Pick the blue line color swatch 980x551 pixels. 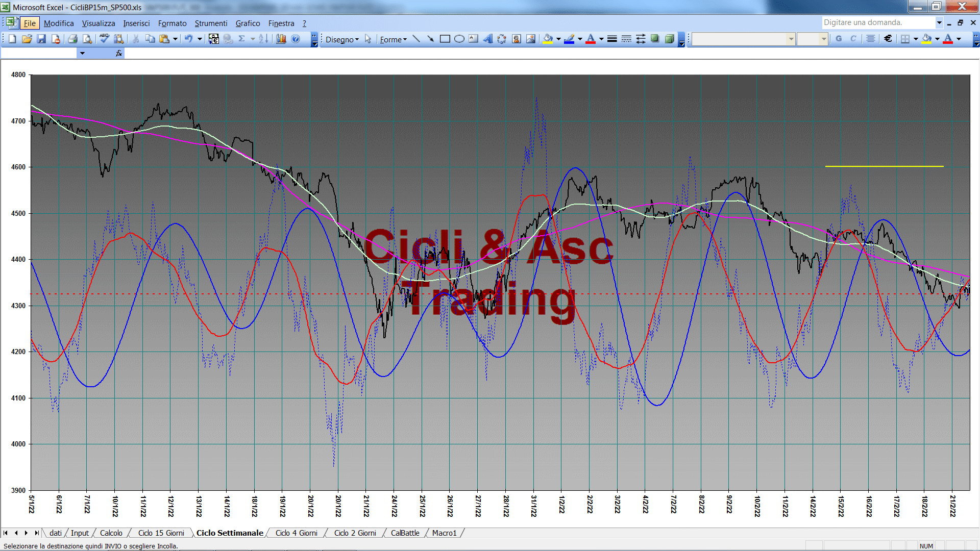[x=569, y=39]
